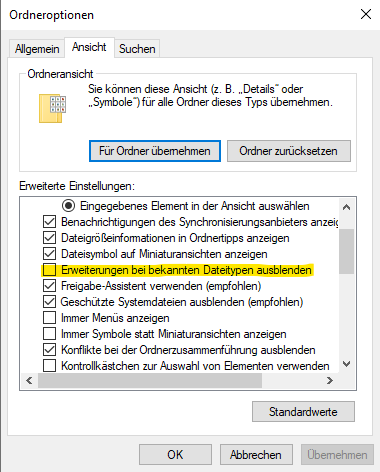Close the Ordneroptionen dialog with X

point(366,14)
